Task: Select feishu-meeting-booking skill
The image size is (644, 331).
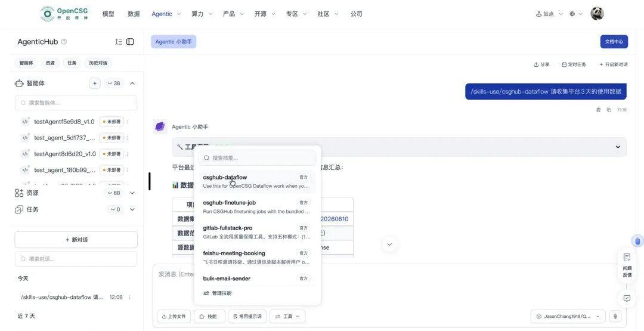Action: tap(257, 257)
